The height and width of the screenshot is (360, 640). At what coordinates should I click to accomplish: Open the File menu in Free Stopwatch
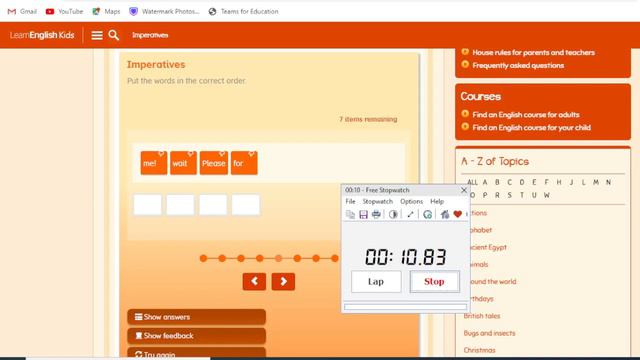coord(350,202)
